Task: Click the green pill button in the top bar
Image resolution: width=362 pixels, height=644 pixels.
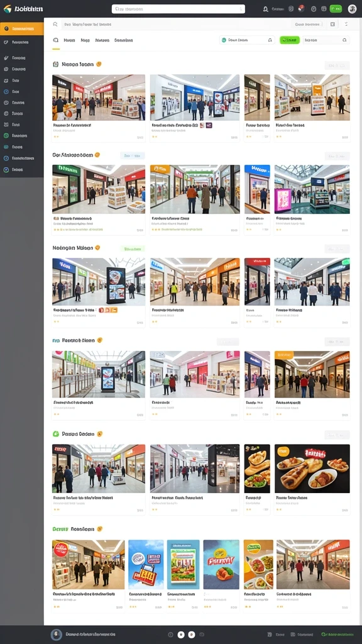Action: [x=336, y=9]
